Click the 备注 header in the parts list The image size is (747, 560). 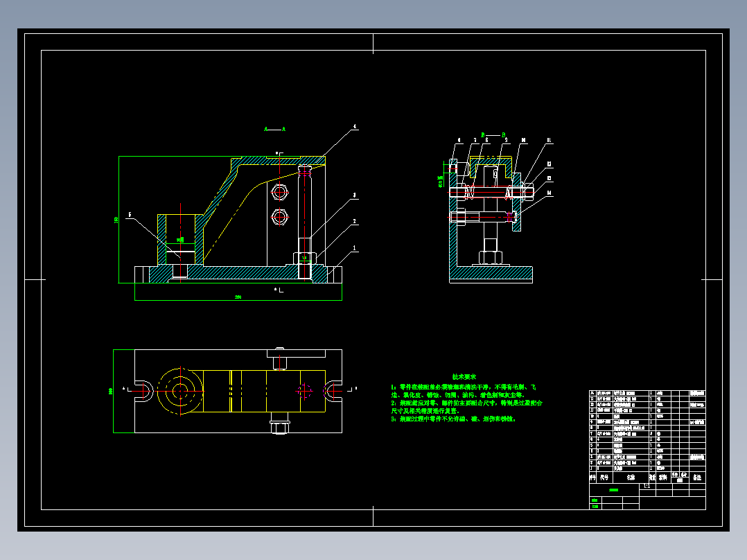coord(697,477)
